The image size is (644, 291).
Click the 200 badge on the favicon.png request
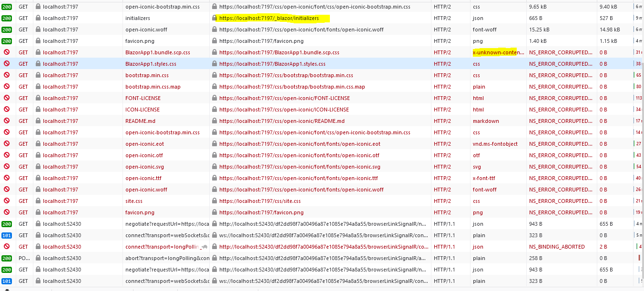click(7, 41)
